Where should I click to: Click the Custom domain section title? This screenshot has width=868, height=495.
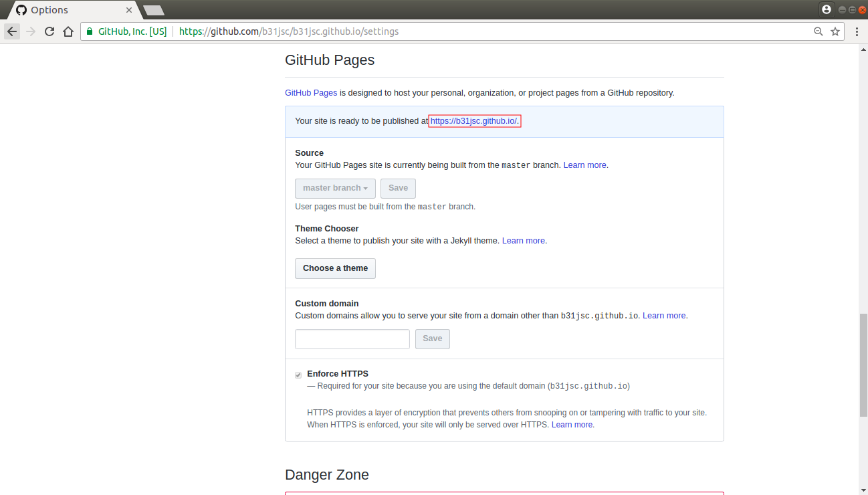pyautogui.click(x=327, y=304)
